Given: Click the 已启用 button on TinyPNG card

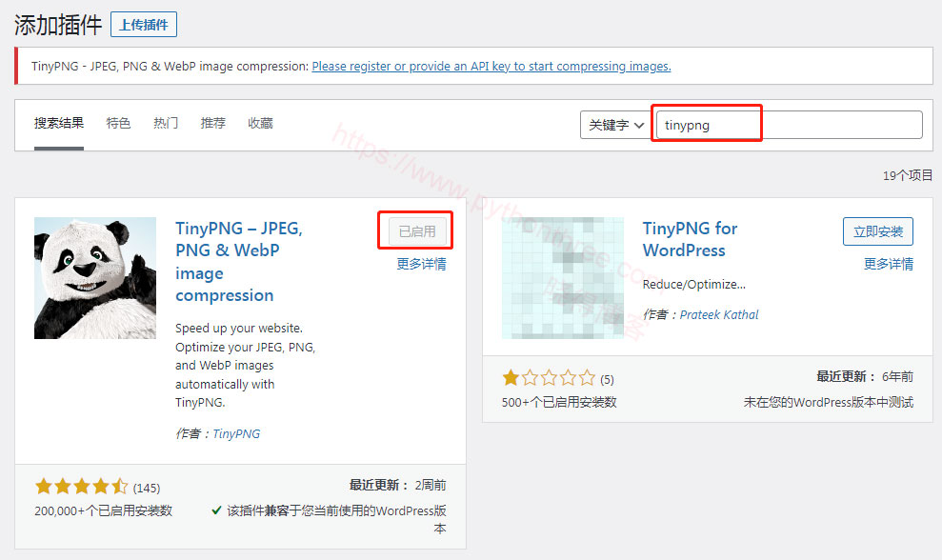Looking at the screenshot, I should (x=417, y=231).
